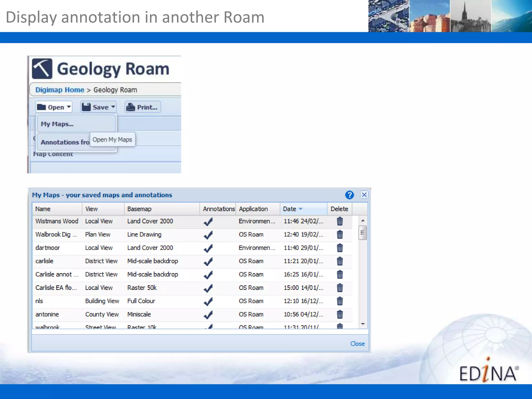
Task: Click the list scrollbar down arrow
Action: [x=363, y=324]
